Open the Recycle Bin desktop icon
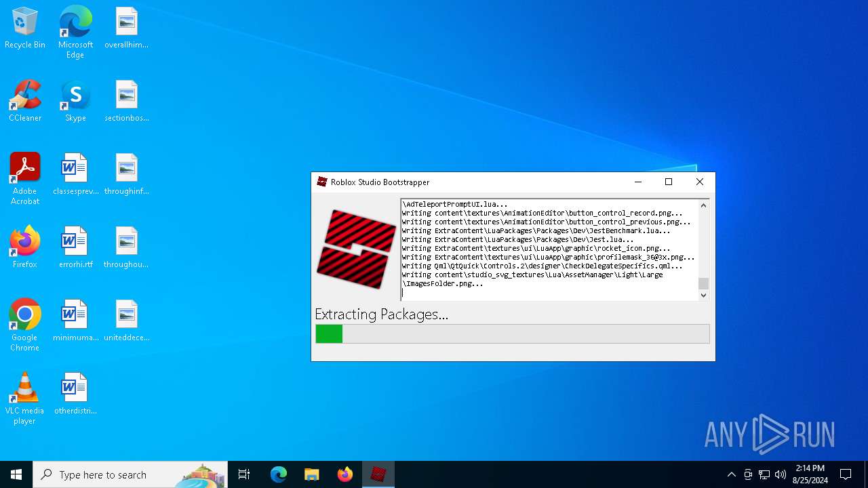 (x=25, y=28)
